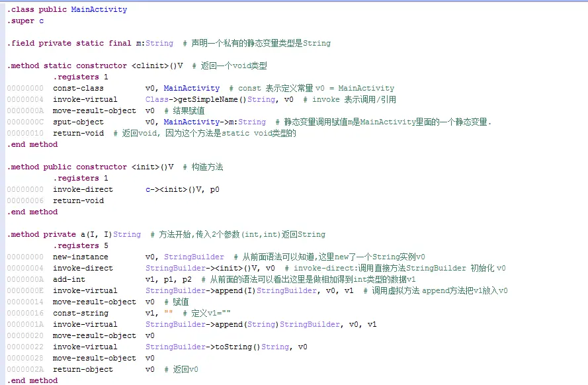
Task: Click '.registers 5' directive
Action: [x=80, y=245]
